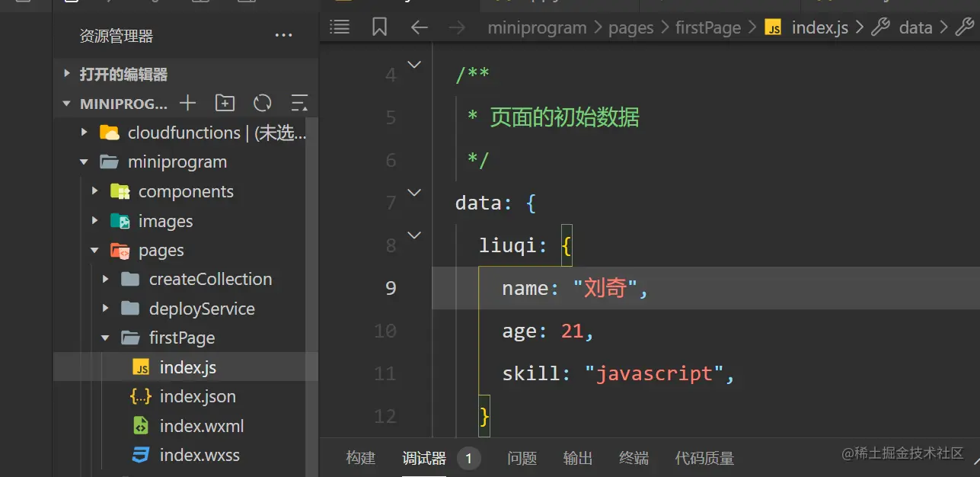Place cursor on the age value 21
980x477 pixels.
tap(572, 331)
